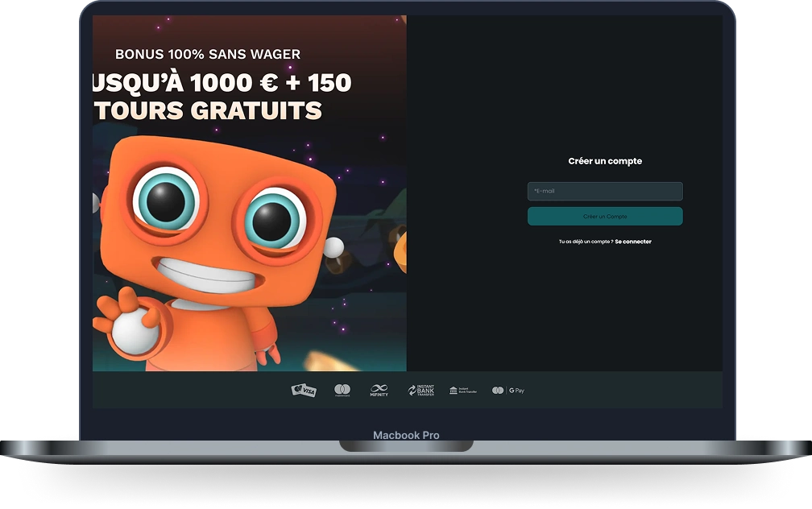Click the MiFinity payment logo
The image size is (812, 509).
[379, 391]
